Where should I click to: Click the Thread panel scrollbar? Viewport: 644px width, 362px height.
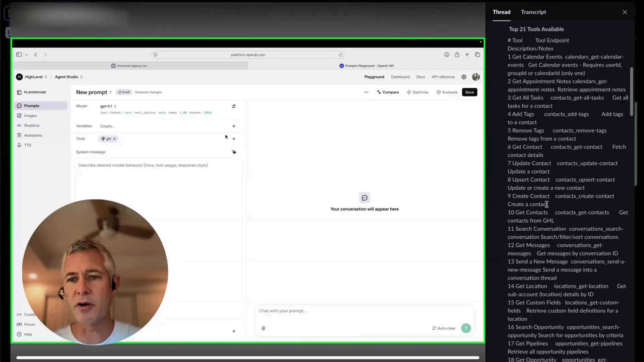pos(632,92)
